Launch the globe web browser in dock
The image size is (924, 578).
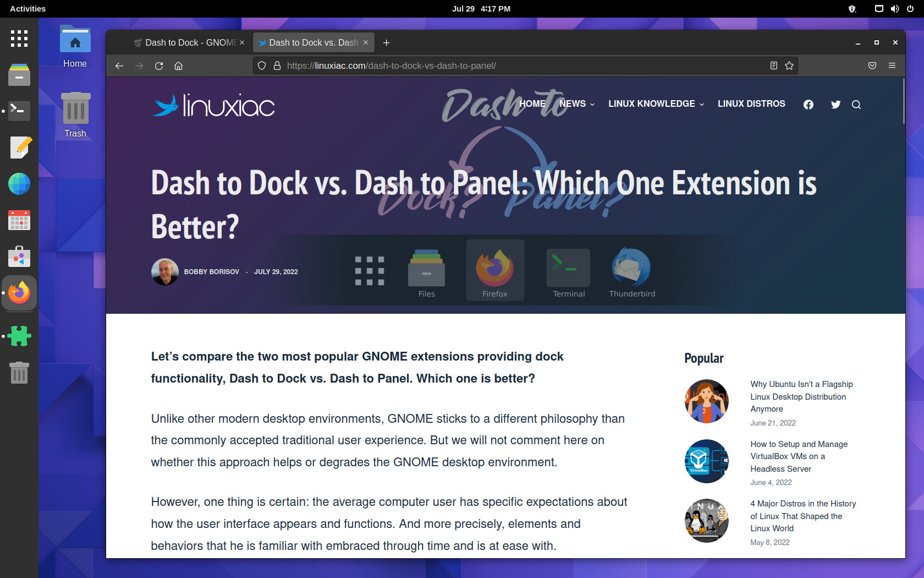[x=19, y=184]
